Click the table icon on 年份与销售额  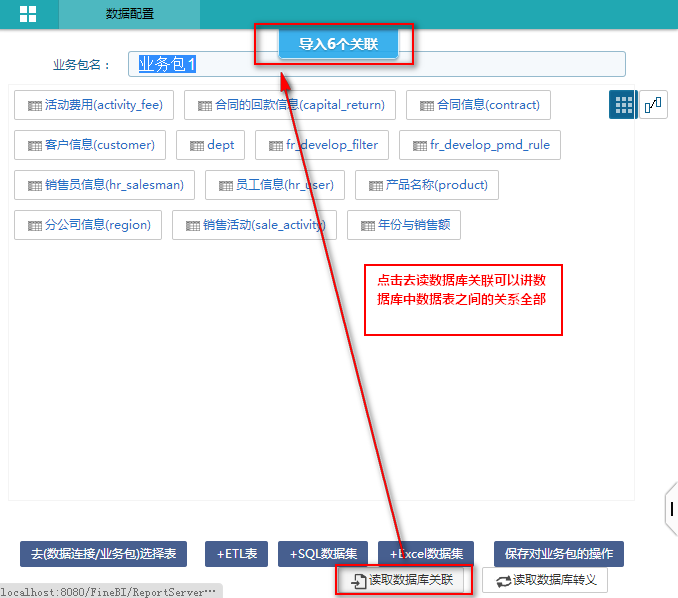365,225
